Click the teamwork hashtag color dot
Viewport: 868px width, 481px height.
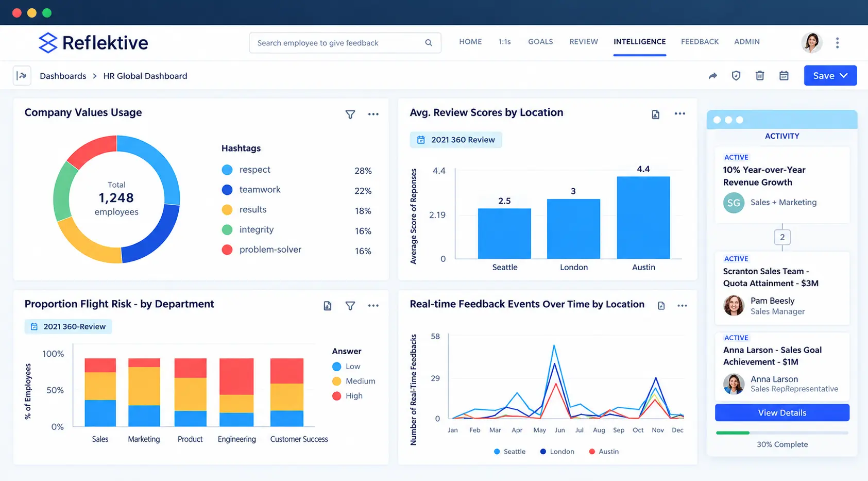pyautogui.click(x=227, y=190)
